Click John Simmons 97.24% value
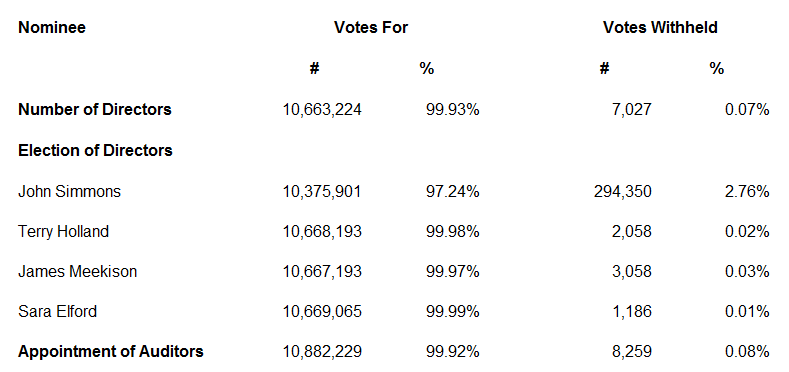 (453, 191)
